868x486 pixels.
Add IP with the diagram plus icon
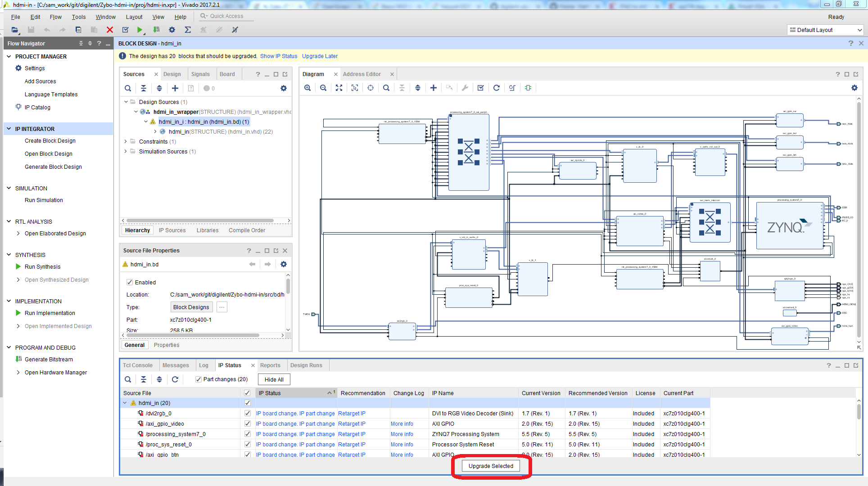tap(434, 88)
